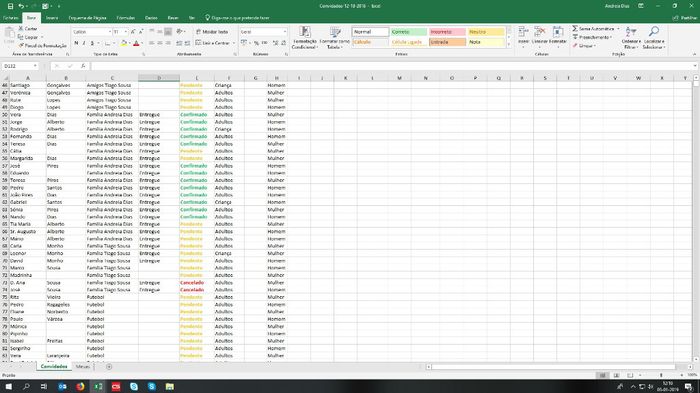Toggle Moldar texto (Wrap text)
This screenshot has width=700, height=393.
[x=212, y=32]
